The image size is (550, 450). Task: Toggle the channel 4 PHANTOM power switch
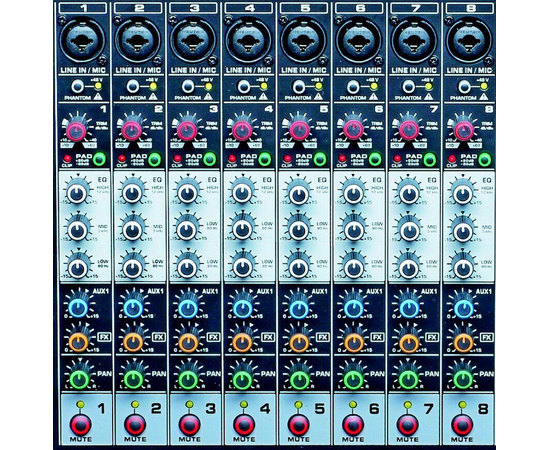click(x=243, y=86)
